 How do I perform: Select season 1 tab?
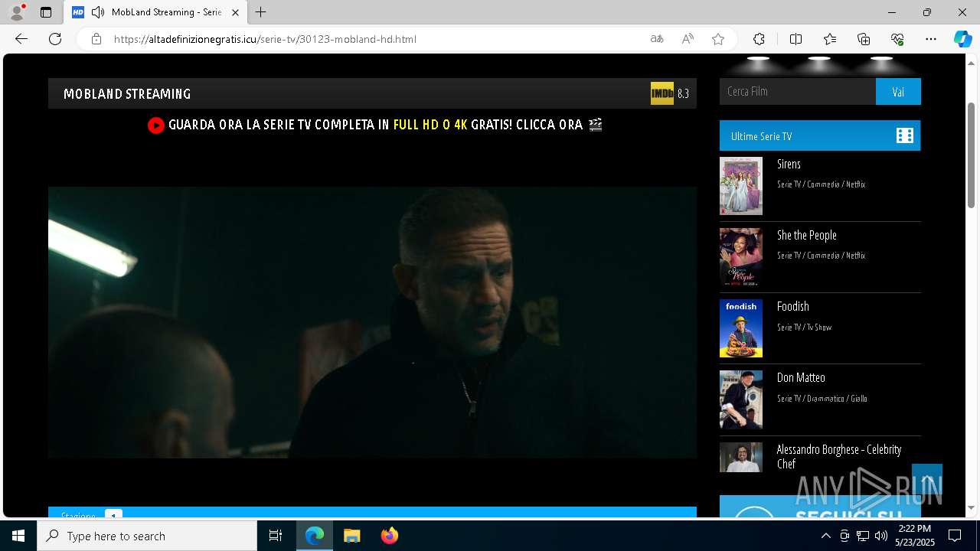(x=113, y=515)
